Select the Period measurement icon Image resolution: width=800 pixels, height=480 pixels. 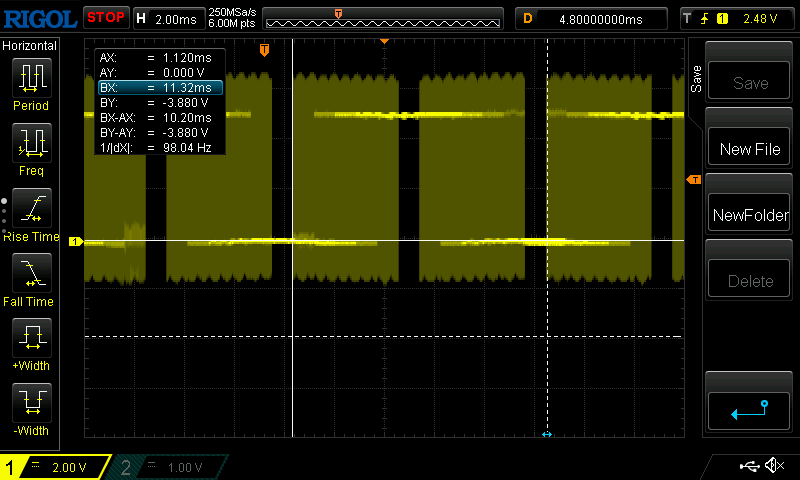click(31, 78)
